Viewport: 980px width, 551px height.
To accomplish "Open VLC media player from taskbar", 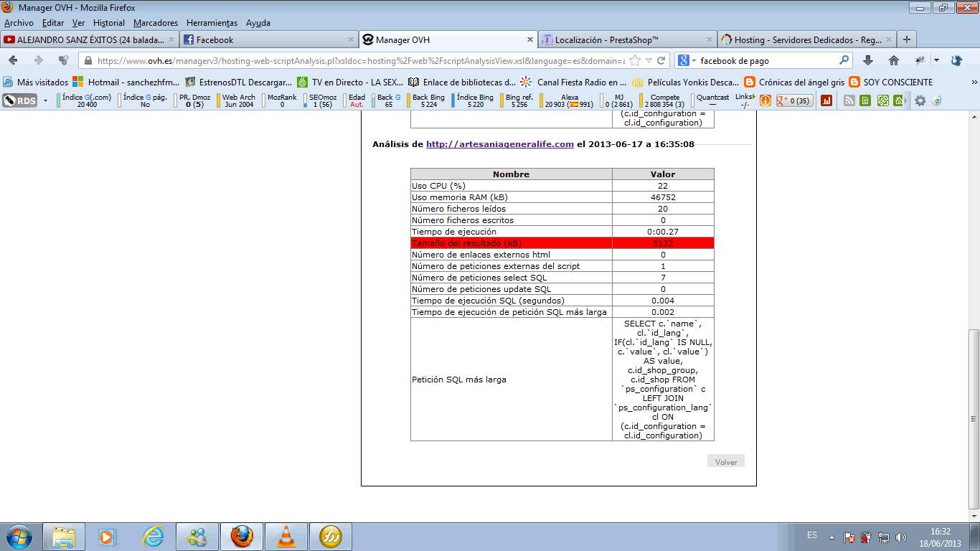I will coord(286,536).
